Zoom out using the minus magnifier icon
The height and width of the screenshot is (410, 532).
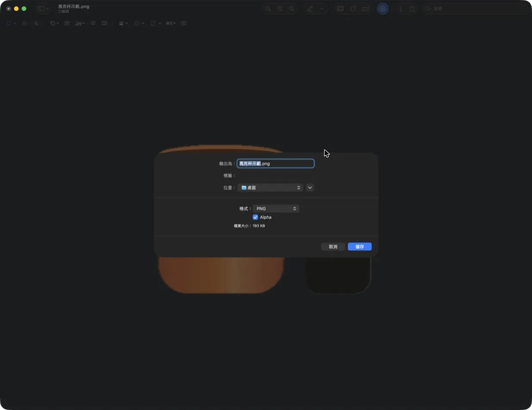(x=268, y=9)
